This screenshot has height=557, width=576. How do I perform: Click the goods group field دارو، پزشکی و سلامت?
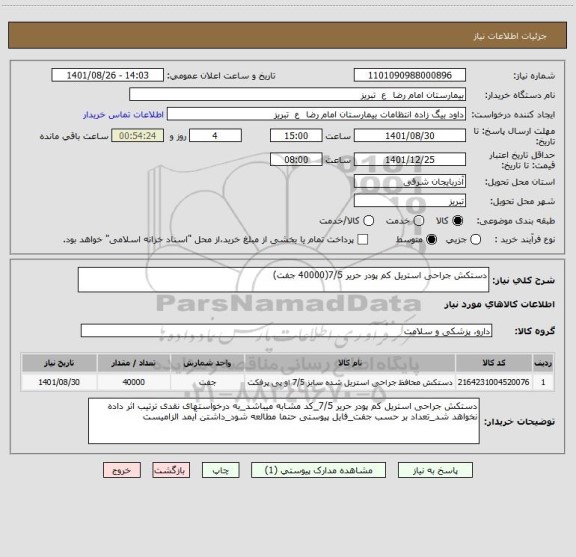click(287, 331)
